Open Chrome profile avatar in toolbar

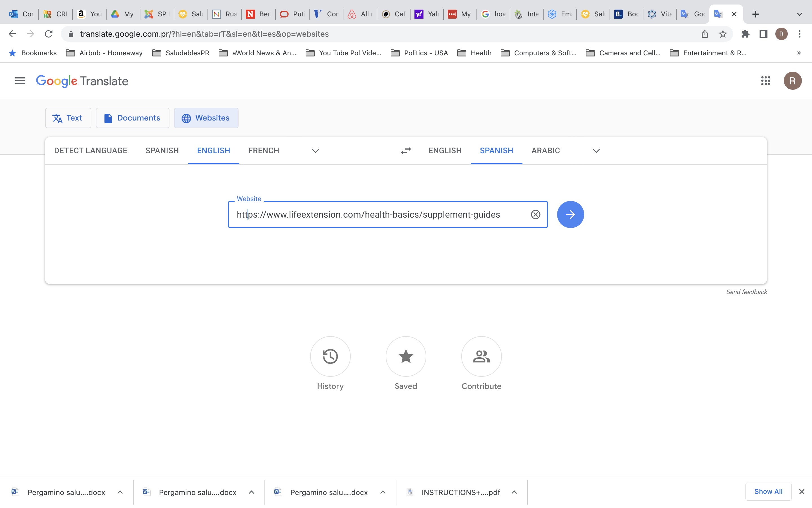pos(782,34)
